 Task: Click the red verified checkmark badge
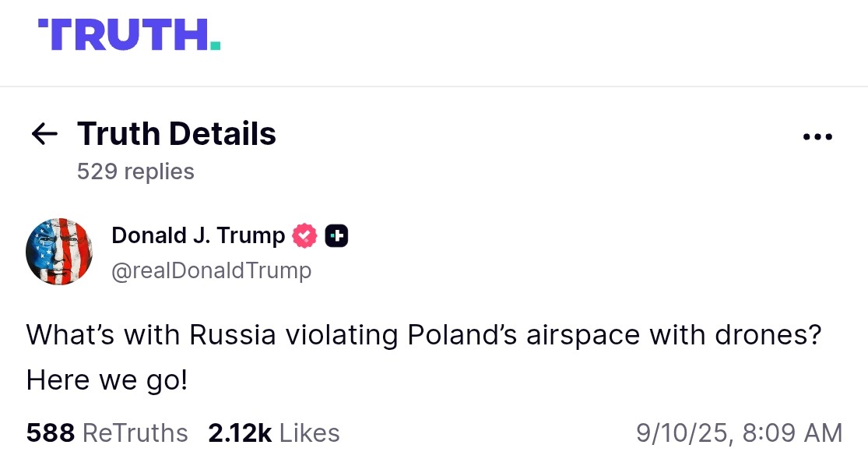pos(304,235)
